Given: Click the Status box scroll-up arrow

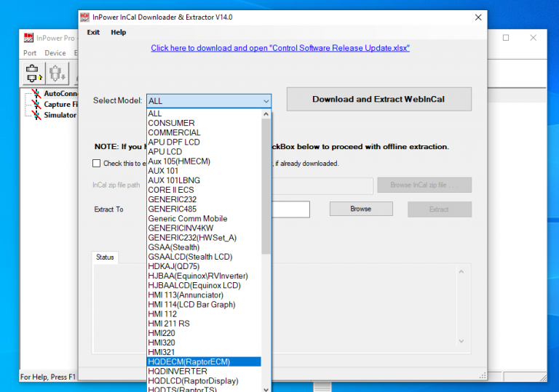Looking at the screenshot, I should (461, 271).
